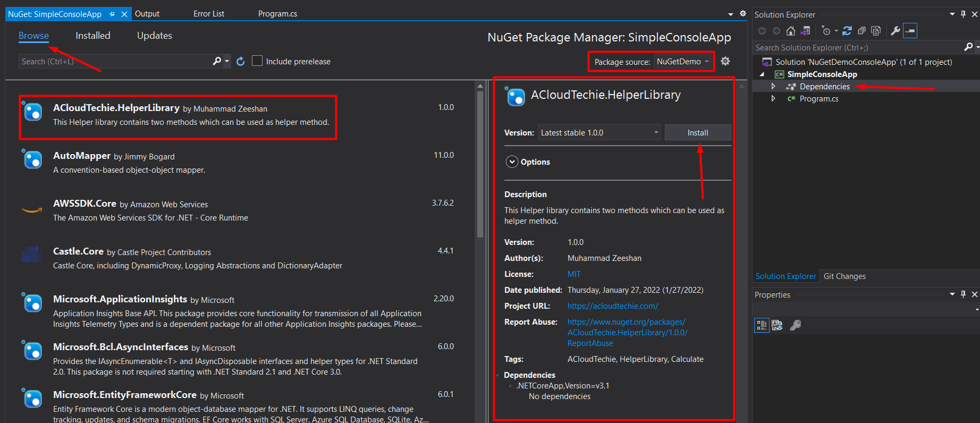The width and height of the screenshot is (980, 423).
Task: Click the Solution Explorer search magnifier
Action: (x=969, y=47)
